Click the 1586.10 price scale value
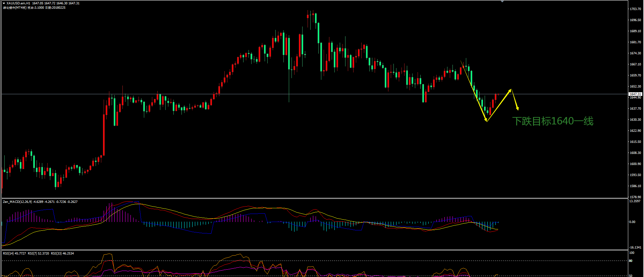The width and height of the screenshot is (644, 277). [636, 186]
